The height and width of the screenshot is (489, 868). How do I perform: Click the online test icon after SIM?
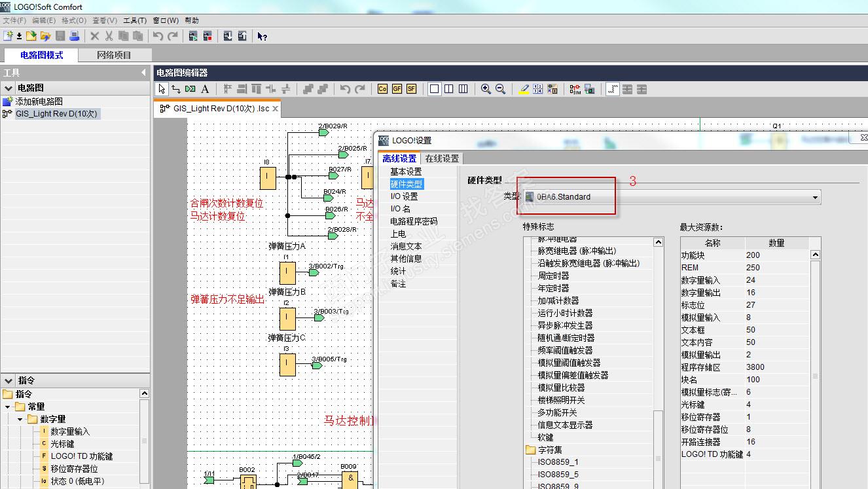pos(589,89)
